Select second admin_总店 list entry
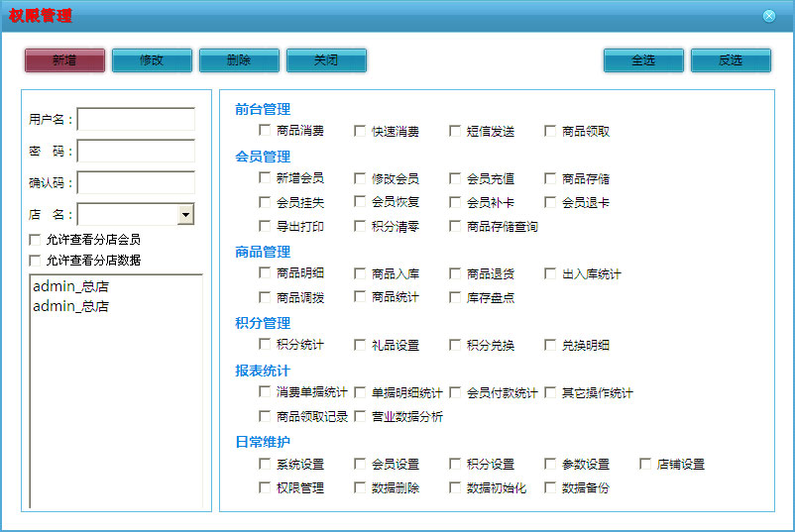 point(71,306)
